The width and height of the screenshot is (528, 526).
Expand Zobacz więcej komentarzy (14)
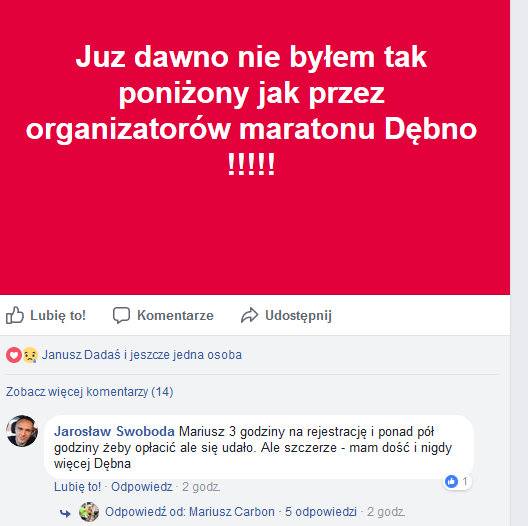(x=90, y=392)
